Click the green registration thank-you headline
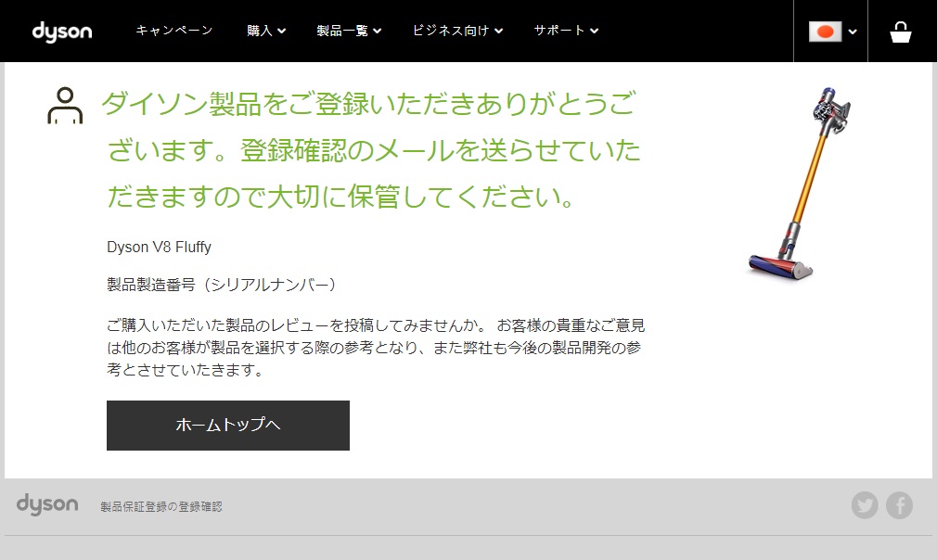The image size is (937, 560). [371, 150]
